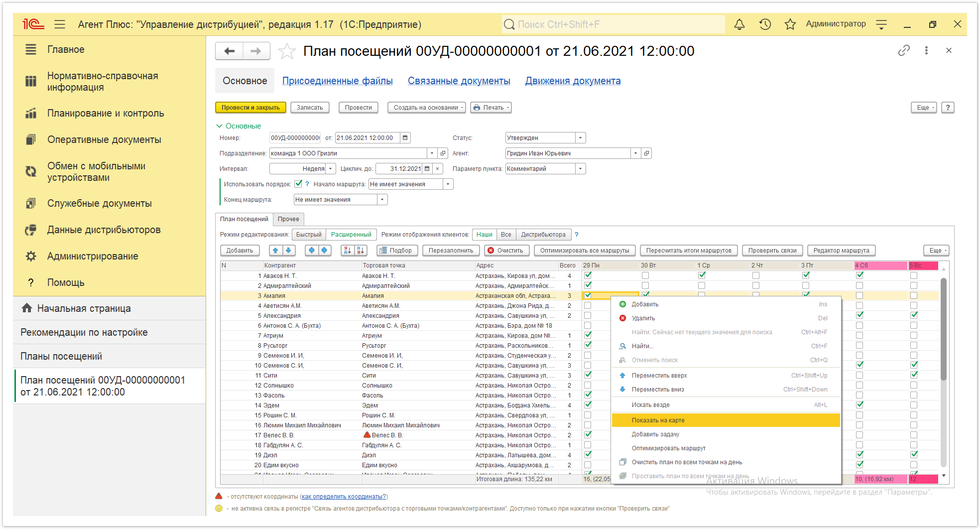
Task: Open Создать на основании dropdown
Action: tap(427, 108)
